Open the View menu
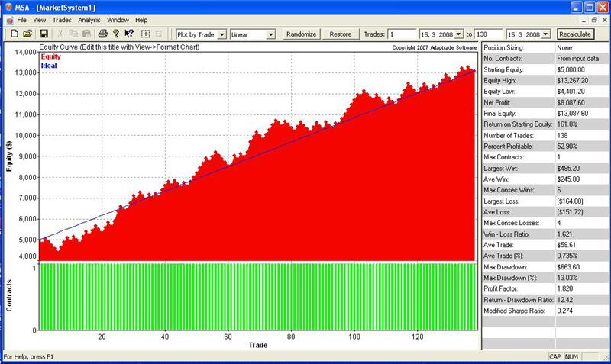611x364 pixels. click(40, 20)
